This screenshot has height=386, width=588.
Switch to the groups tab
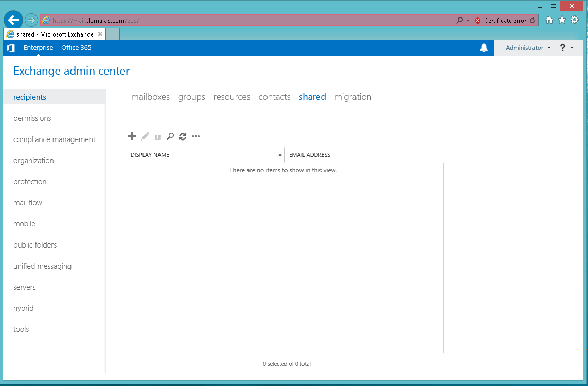191,97
